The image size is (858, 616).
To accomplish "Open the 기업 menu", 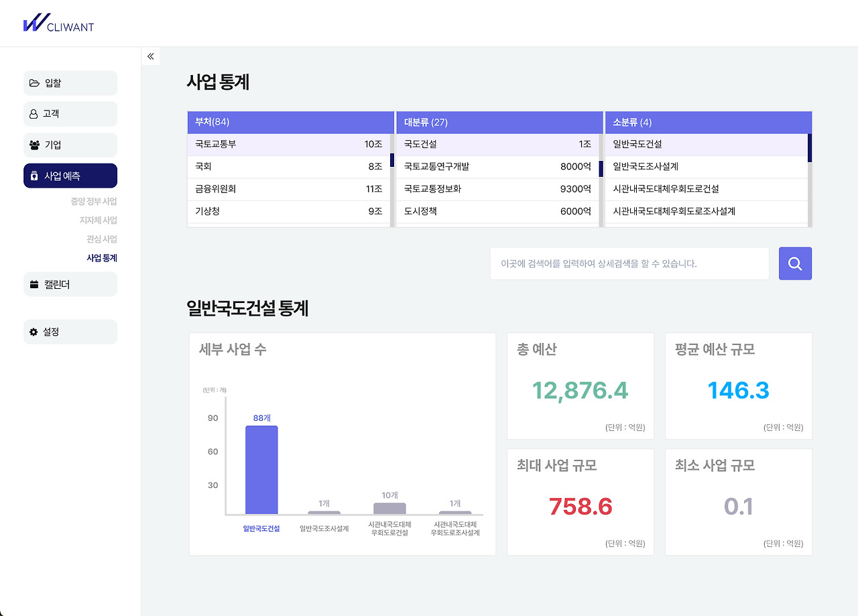I will tap(70, 145).
